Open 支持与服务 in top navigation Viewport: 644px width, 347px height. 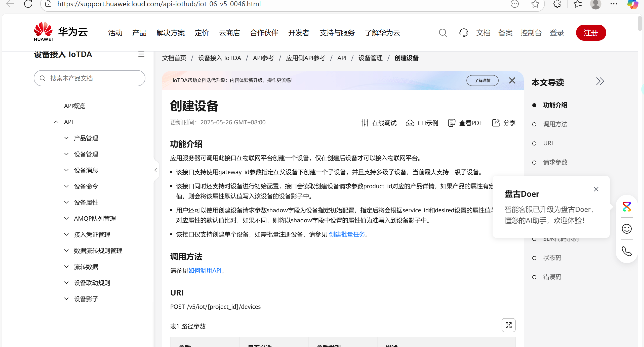337,33
